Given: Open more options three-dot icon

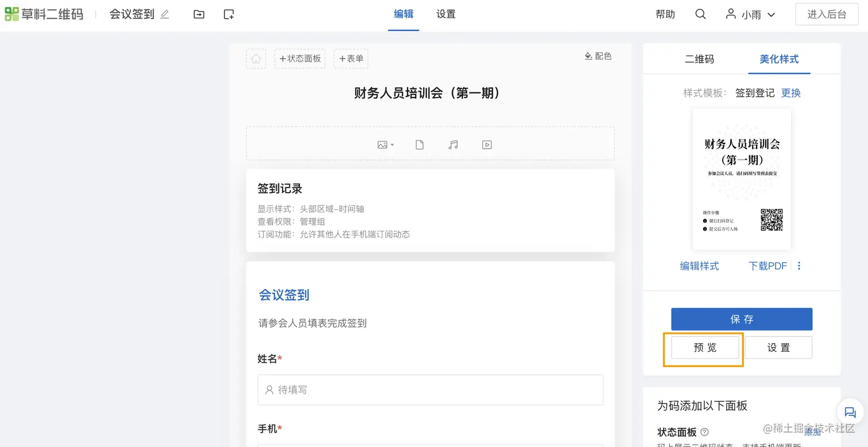Looking at the screenshot, I should tap(799, 266).
